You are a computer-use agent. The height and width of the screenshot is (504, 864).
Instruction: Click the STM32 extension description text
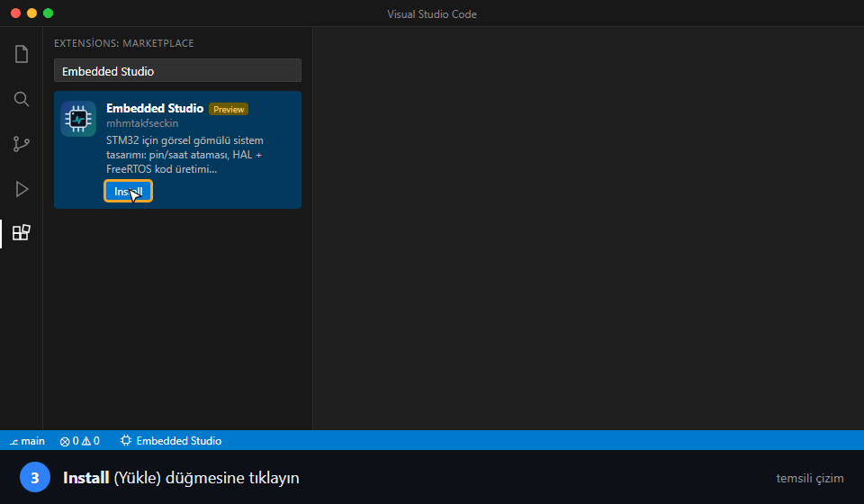pyautogui.click(x=184, y=155)
